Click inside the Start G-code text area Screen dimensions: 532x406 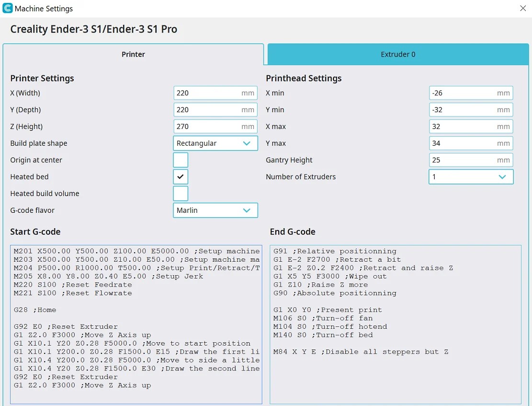tap(136, 325)
